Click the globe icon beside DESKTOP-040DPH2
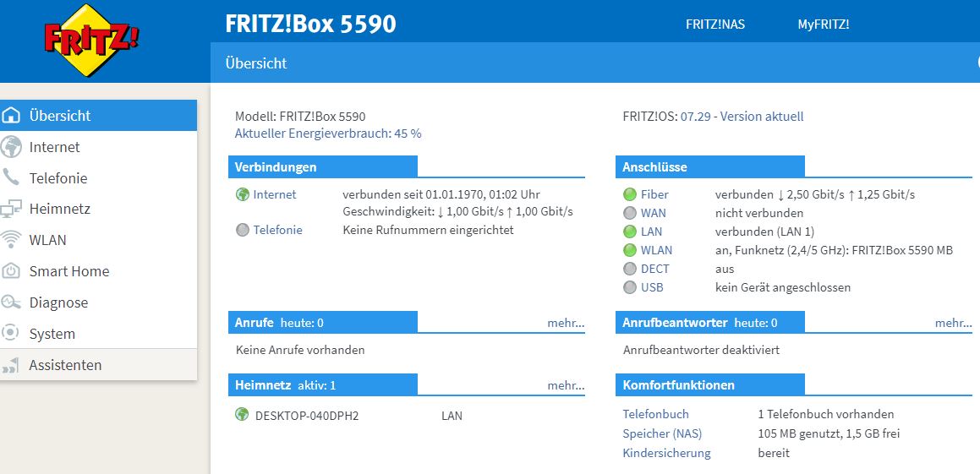 pyautogui.click(x=242, y=414)
